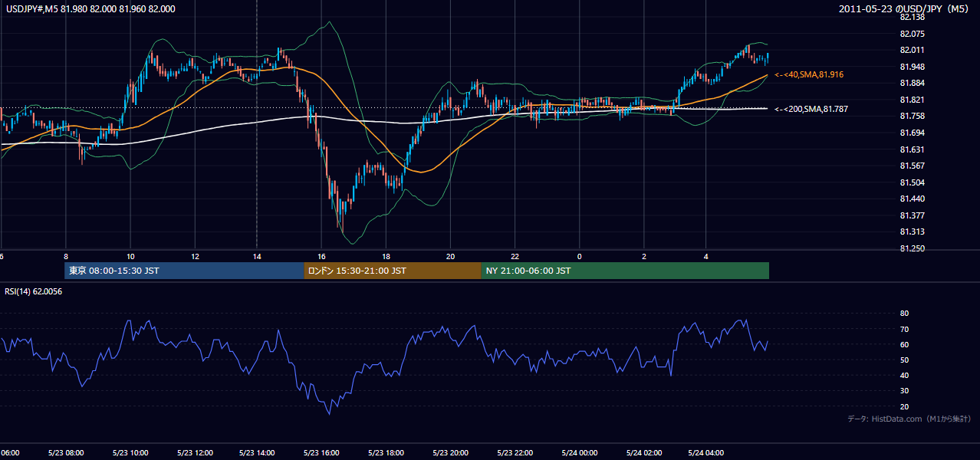Click the ロンドン 15:30-21:00 JST session bar
The height and width of the screenshot is (460, 980).
click(x=393, y=271)
